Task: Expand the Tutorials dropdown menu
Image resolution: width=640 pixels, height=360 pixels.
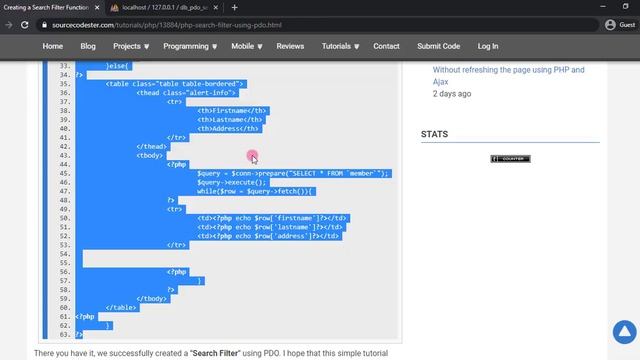Action: [x=340, y=46]
